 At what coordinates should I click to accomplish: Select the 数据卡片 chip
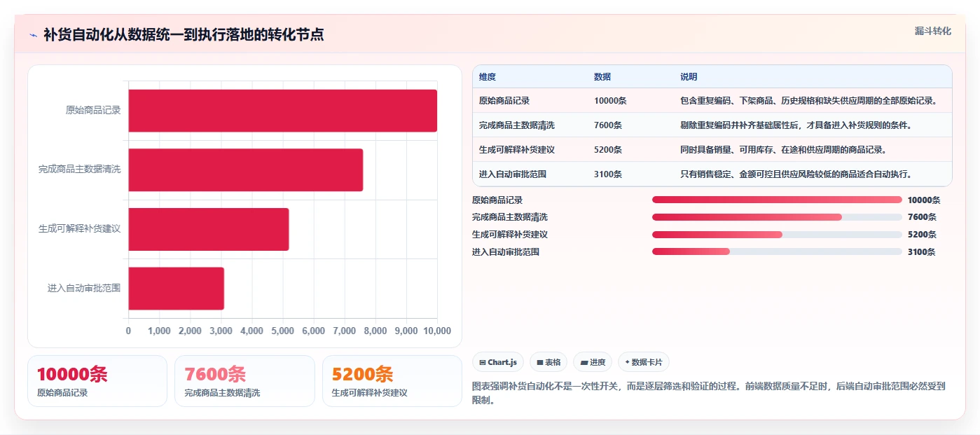coord(644,362)
